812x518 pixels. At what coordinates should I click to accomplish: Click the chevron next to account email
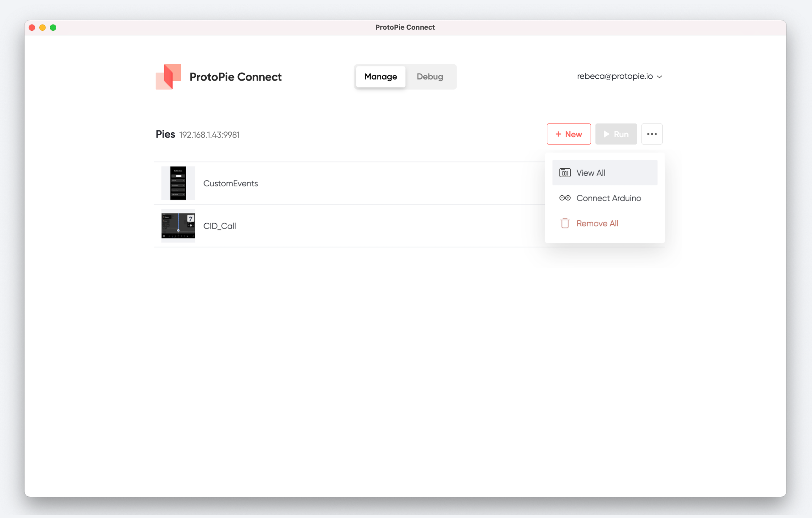point(659,77)
